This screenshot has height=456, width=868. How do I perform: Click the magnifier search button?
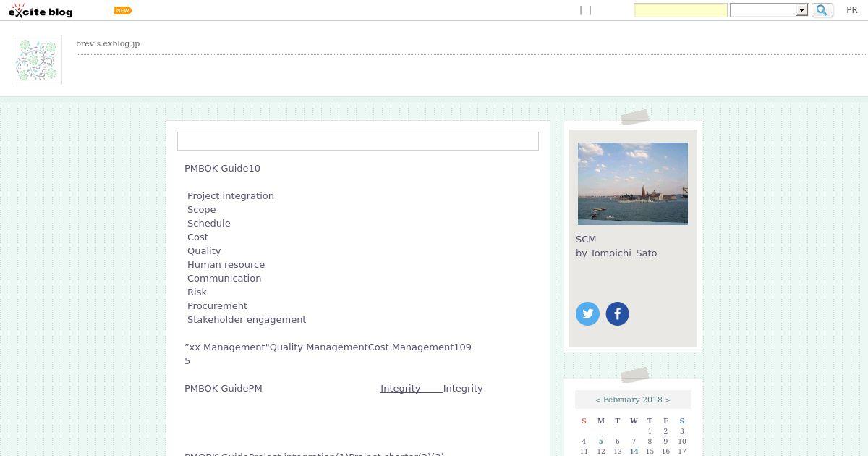coord(822,10)
